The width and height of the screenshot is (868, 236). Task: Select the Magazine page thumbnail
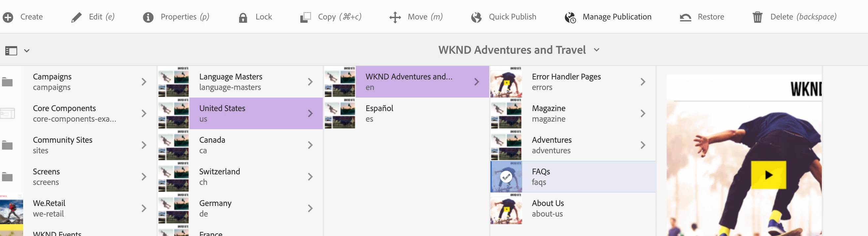click(506, 113)
